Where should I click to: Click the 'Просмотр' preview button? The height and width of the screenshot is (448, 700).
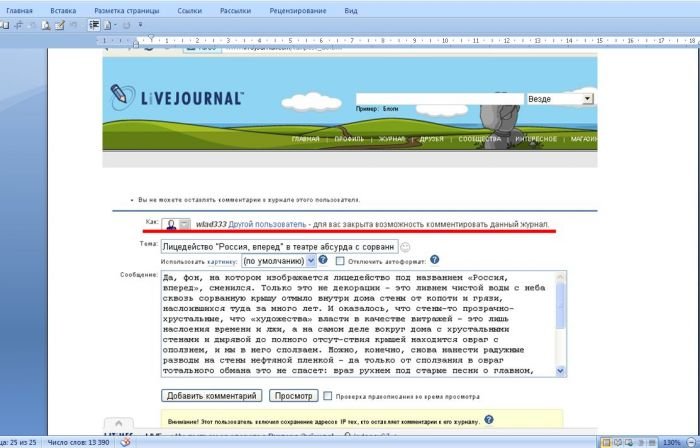[x=293, y=396]
